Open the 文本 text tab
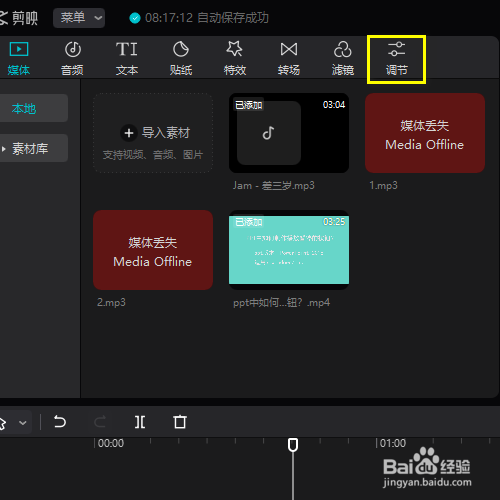500x500 pixels. pos(127,58)
